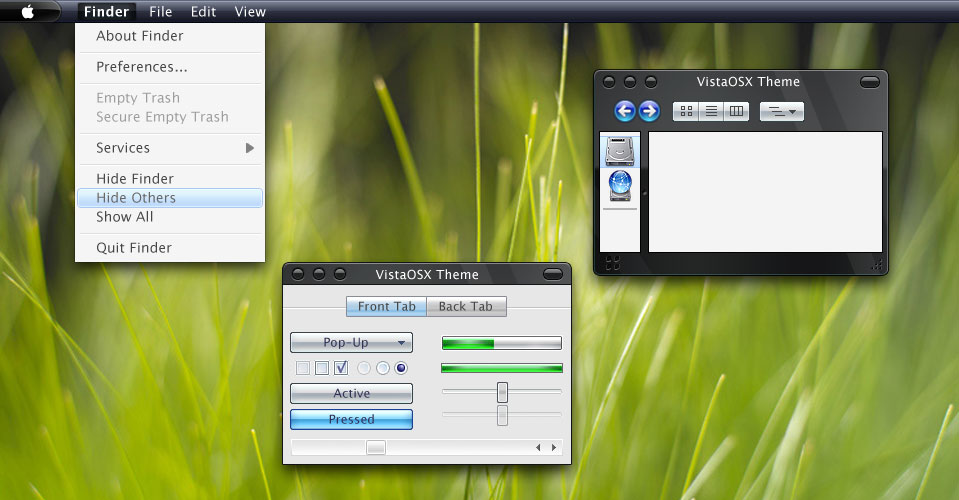Switch to list view in Finder toolbar
Viewport: 959px width, 500px height.
(711, 111)
